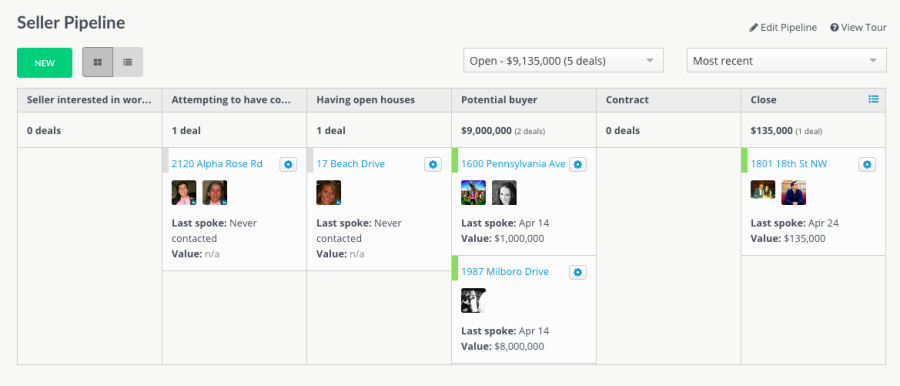Switch to list view layout

click(128, 62)
